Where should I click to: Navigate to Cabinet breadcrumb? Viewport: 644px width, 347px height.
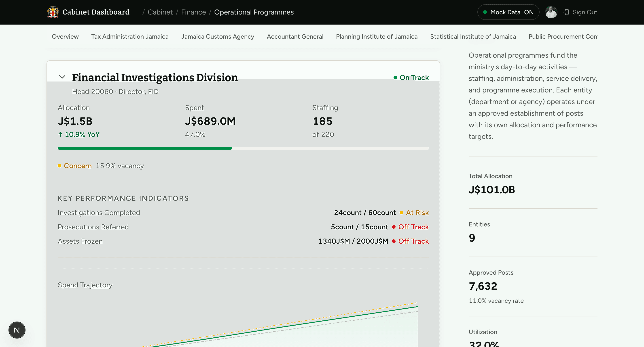coord(160,12)
